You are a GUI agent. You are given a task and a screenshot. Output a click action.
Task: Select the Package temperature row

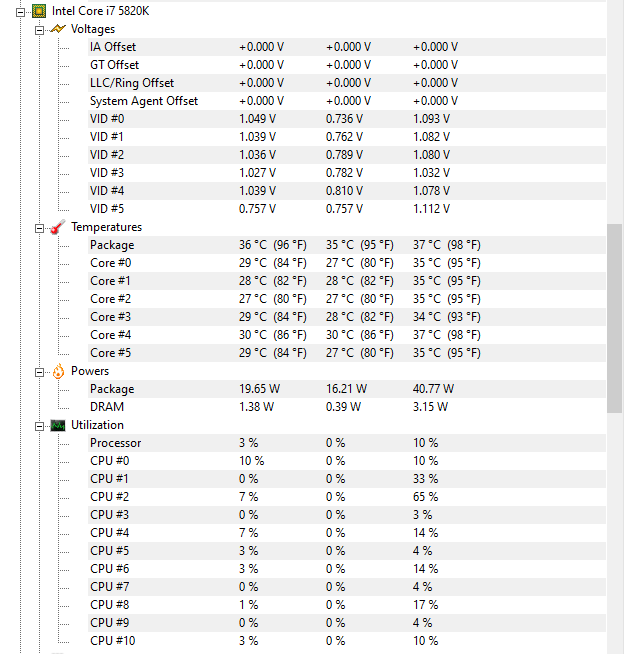[112, 245]
